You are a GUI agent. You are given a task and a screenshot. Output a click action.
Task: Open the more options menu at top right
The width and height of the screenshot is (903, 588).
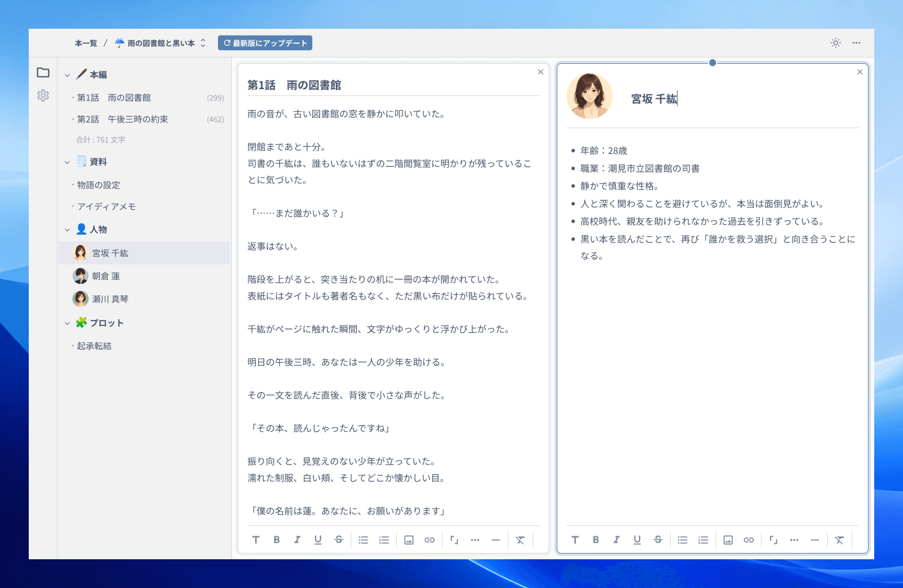pyautogui.click(x=856, y=43)
